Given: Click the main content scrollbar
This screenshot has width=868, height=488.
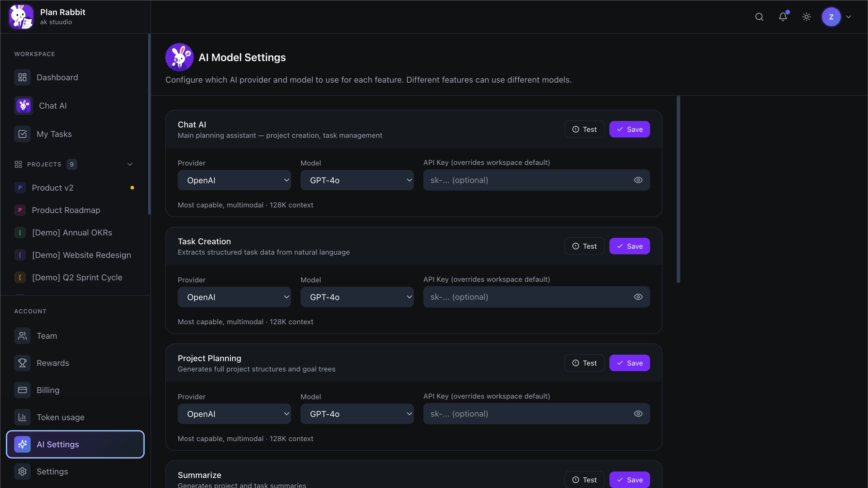Looking at the screenshot, I should click(678, 190).
